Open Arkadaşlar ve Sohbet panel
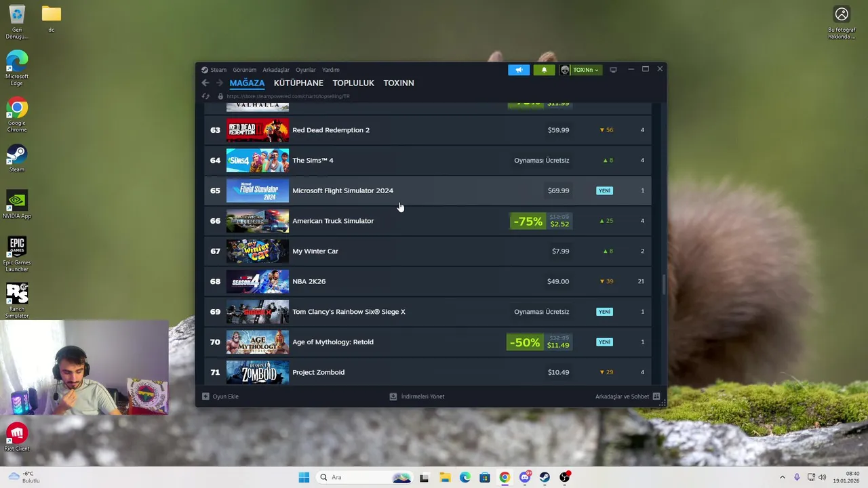This screenshot has width=868, height=488. point(627,396)
